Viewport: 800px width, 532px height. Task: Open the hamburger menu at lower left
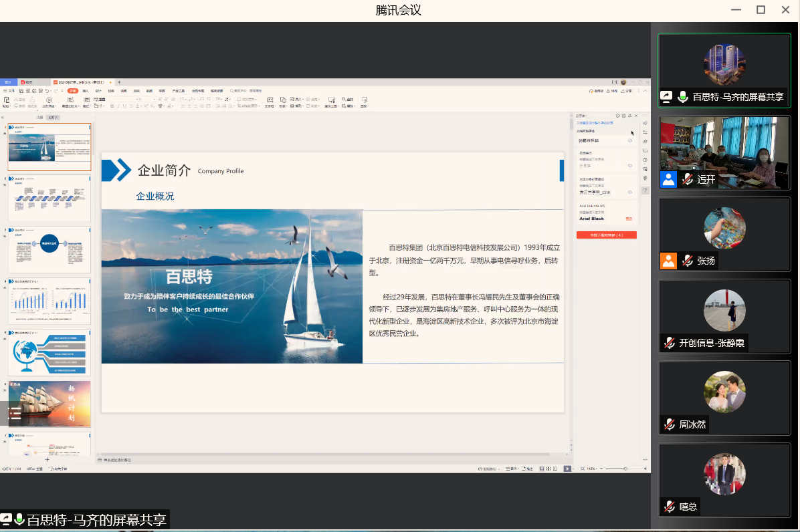coord(14,414)
